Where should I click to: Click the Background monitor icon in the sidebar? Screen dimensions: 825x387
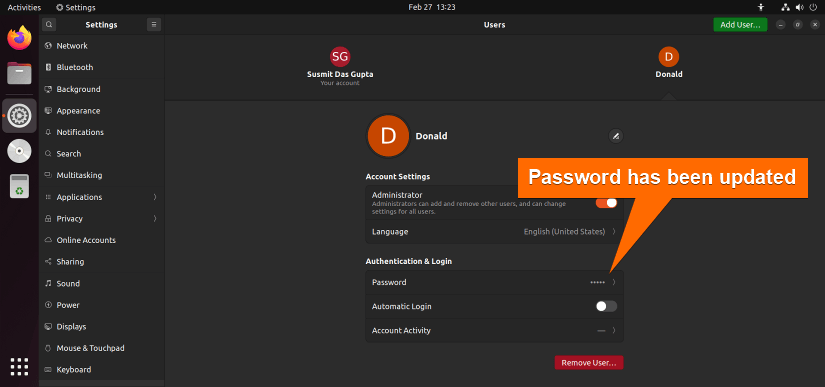pyautogui.click(x=48, y=89)
